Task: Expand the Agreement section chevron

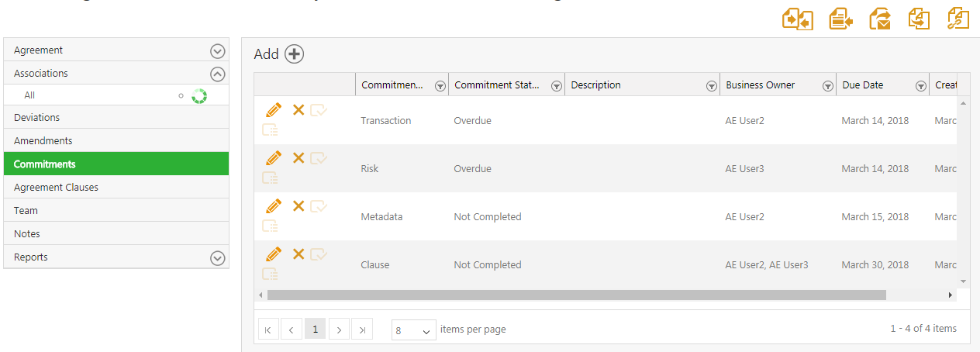Action: click(218, 51)
